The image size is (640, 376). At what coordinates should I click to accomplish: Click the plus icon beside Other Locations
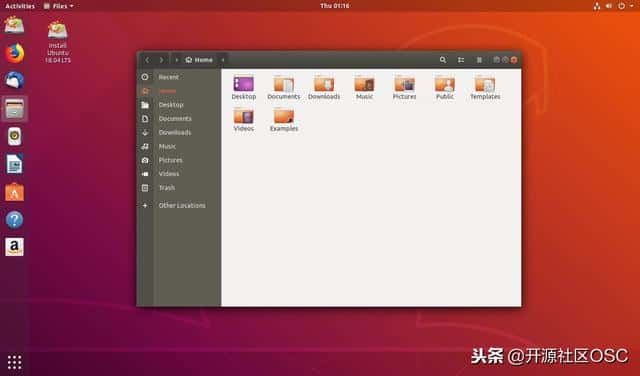click(x=145, y=205)
